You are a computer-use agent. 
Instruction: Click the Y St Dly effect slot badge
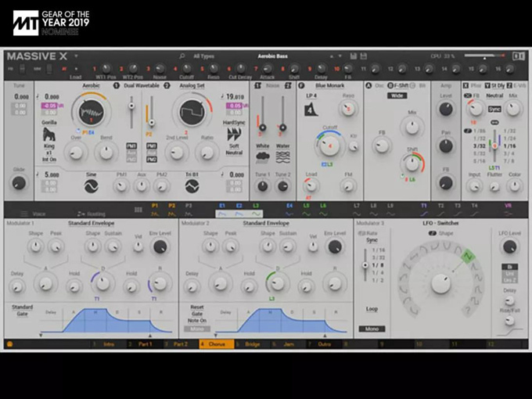click(x=487, y=85)
